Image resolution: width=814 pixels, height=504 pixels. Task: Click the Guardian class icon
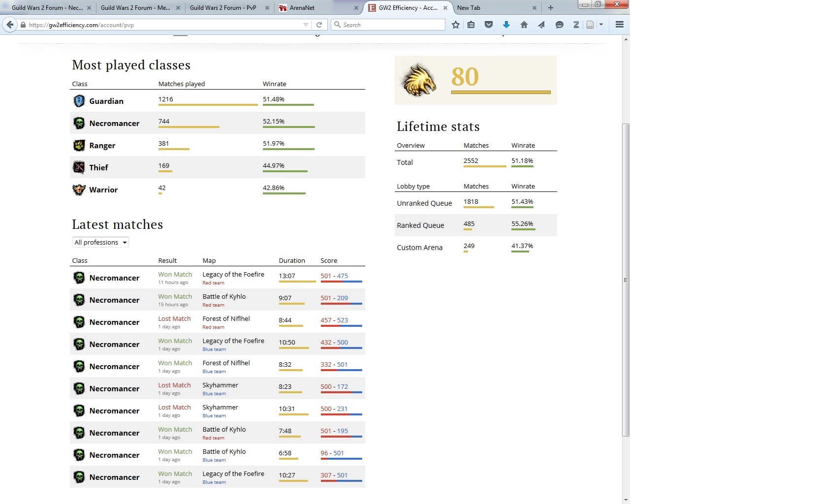point(79,101)
